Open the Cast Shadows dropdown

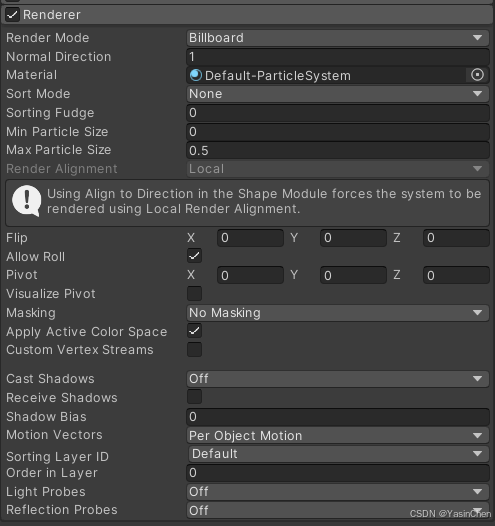[338, 379]
